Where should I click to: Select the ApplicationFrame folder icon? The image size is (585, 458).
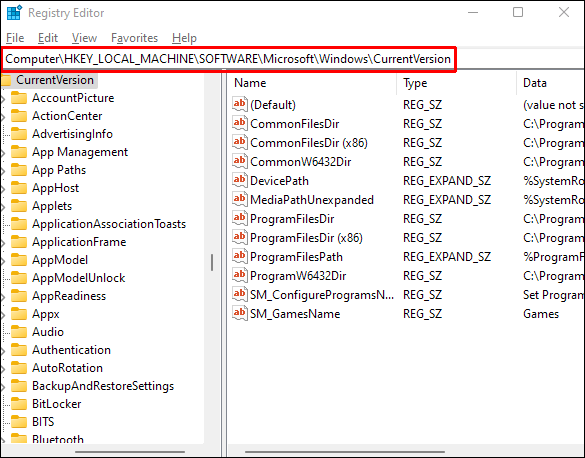click(x=19, y=242)
